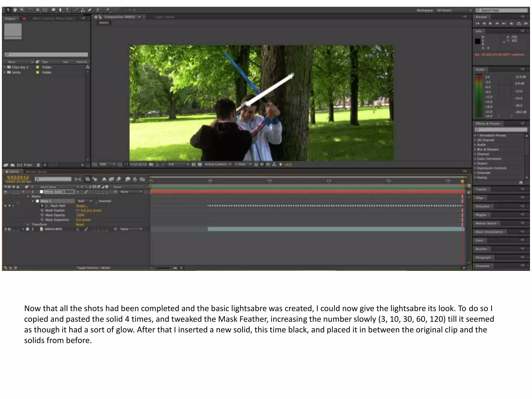Expand the Color Correction effects category
This screenshot has height=399, width=532.
475,159
